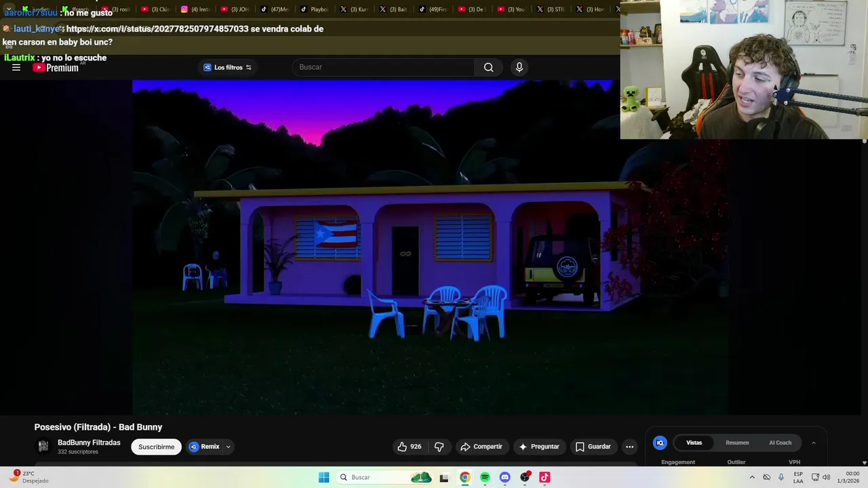Open the YouTube hamburger guide menu

(16, 68)
